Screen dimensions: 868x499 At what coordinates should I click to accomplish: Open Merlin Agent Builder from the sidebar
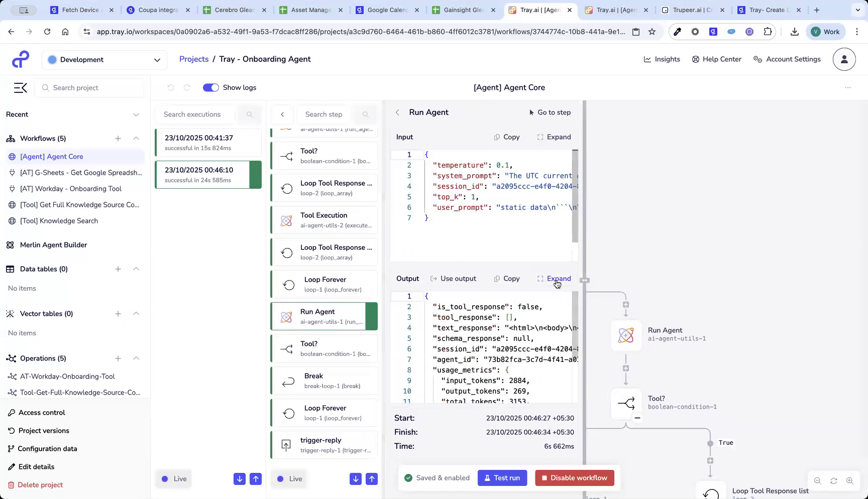pos(53,245)
